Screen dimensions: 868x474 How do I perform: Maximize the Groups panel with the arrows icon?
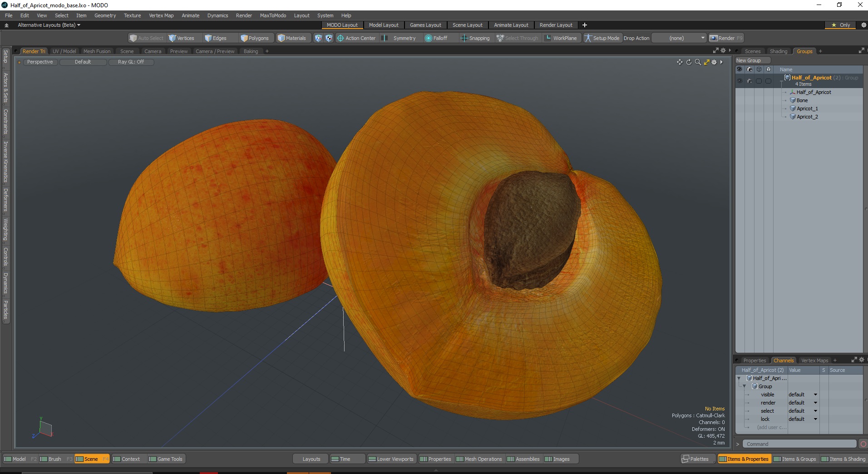pyautogui.click(x=861, y=51)
